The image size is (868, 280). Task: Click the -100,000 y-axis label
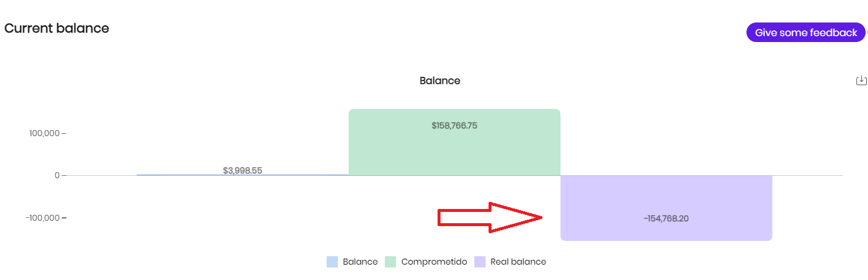[43, 218]
